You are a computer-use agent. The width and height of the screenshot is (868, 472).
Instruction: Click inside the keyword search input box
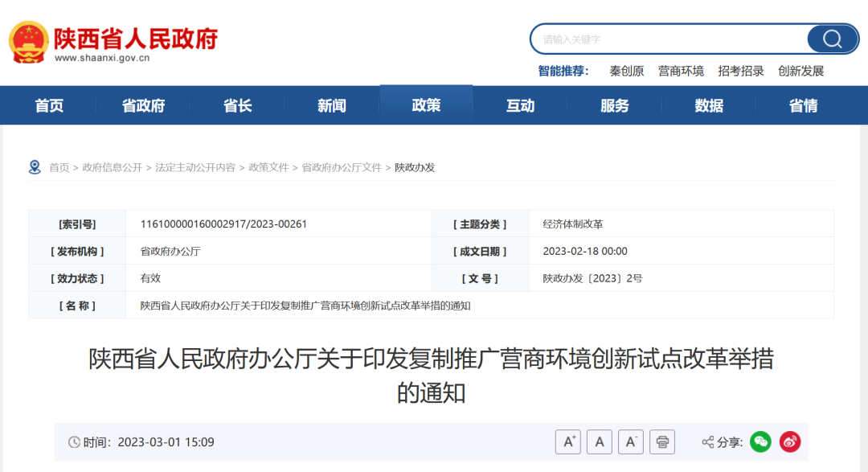(667, 39)
